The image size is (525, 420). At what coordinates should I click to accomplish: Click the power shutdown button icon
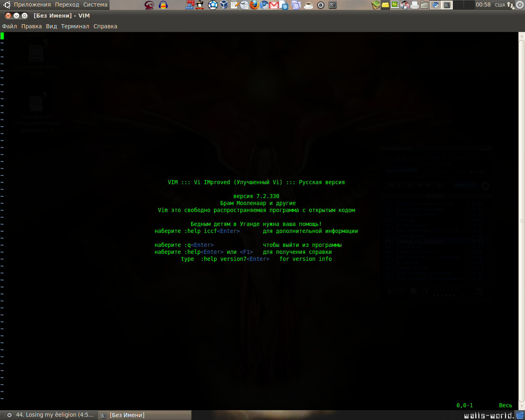click(x=520, y=5)
